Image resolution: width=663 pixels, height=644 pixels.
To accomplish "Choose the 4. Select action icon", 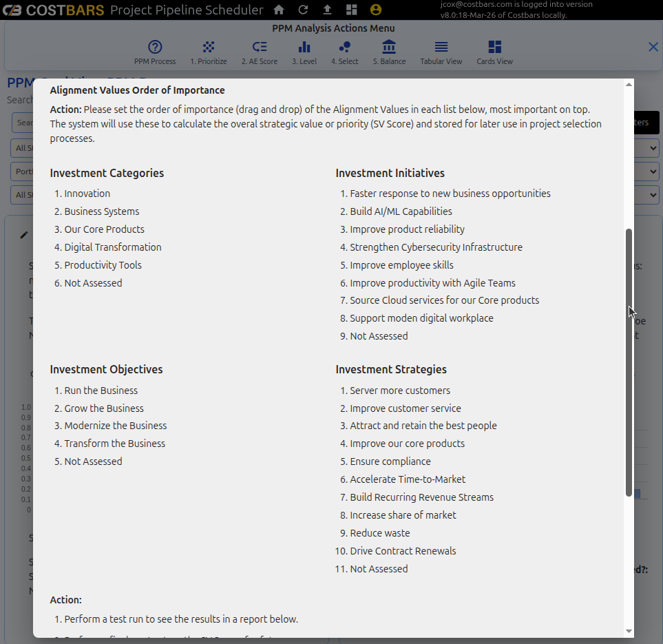I will [x=345, y=47].
